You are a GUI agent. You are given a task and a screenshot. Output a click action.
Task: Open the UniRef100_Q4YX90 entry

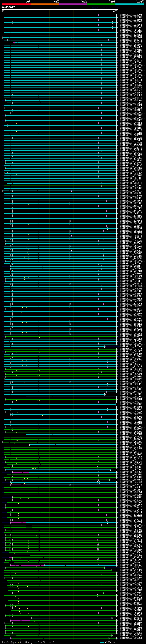point(131,593)
